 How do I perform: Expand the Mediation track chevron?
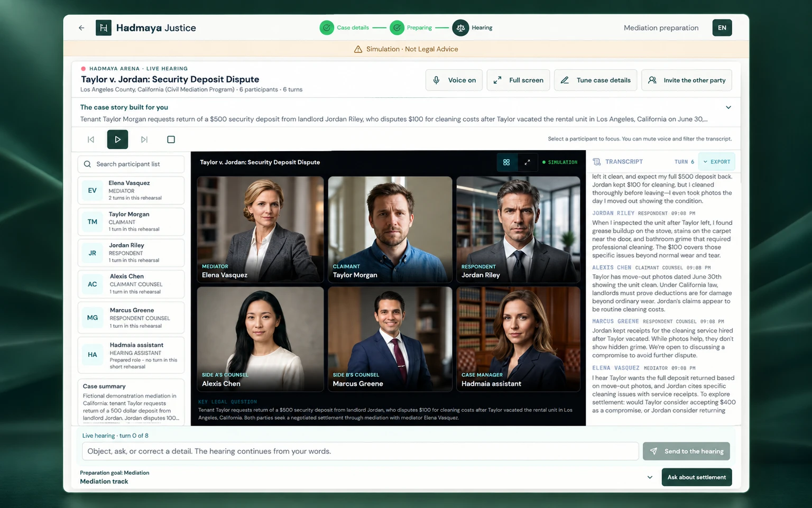[x=650, y=477]
